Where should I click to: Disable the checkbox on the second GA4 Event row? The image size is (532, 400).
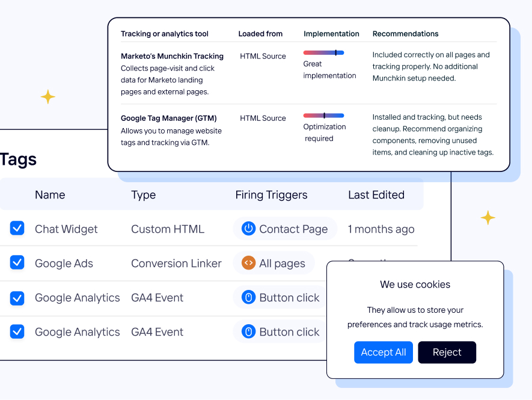tap(17, 331)
